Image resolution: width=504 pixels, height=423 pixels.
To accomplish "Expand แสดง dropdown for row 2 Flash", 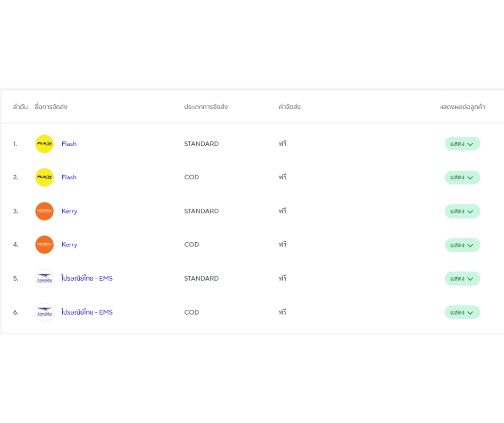I will [x=462, y=177].
